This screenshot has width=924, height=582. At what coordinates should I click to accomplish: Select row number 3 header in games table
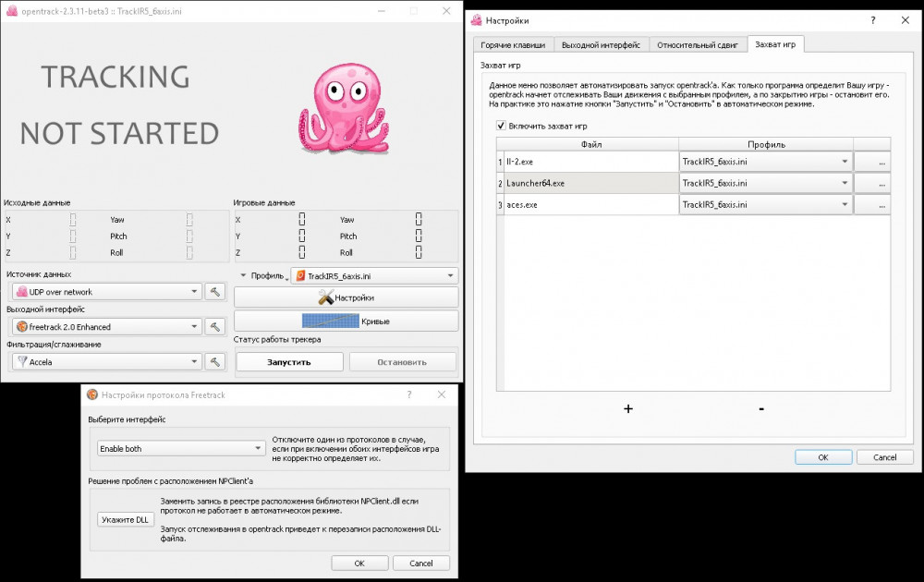(500, 205)
